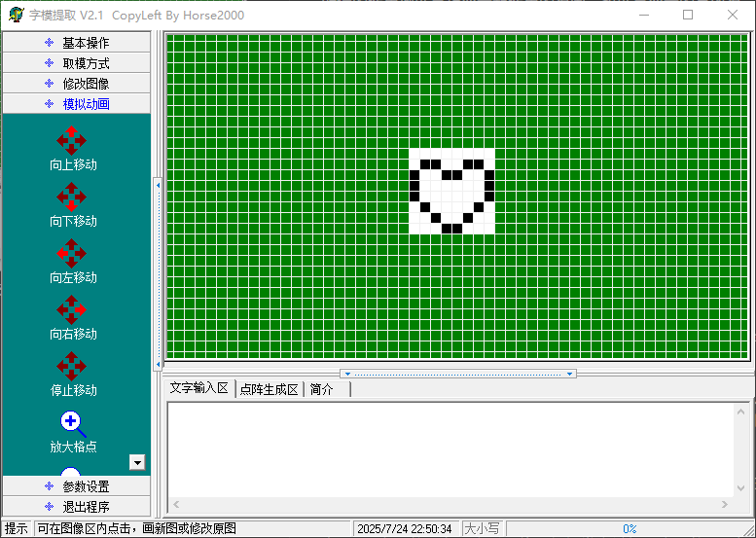Click the 大小写 caps indicator
This screenshot has height=538, width=756.
point(482,528)
